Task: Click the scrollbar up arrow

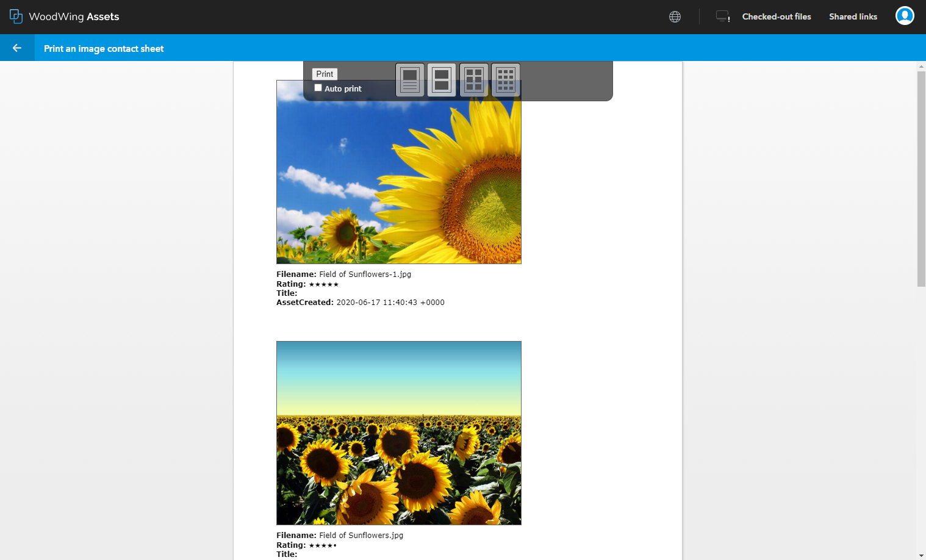Action: 921,66
